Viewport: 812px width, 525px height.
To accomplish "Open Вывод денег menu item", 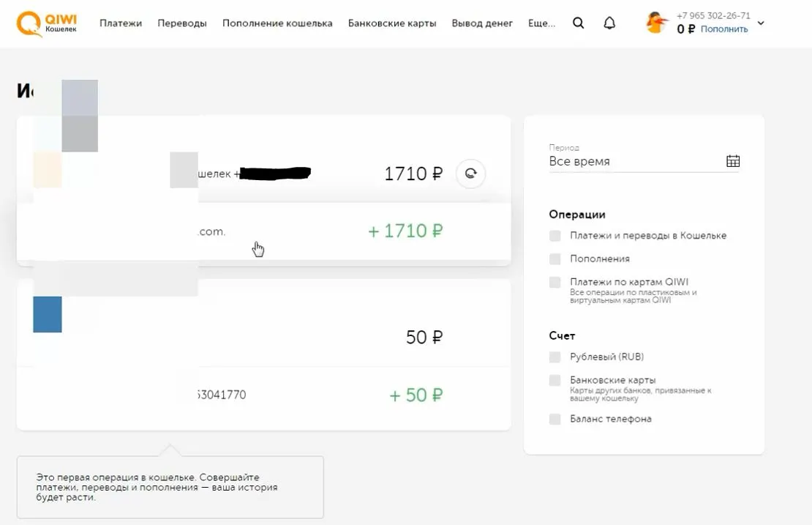I will coord(482,23).
